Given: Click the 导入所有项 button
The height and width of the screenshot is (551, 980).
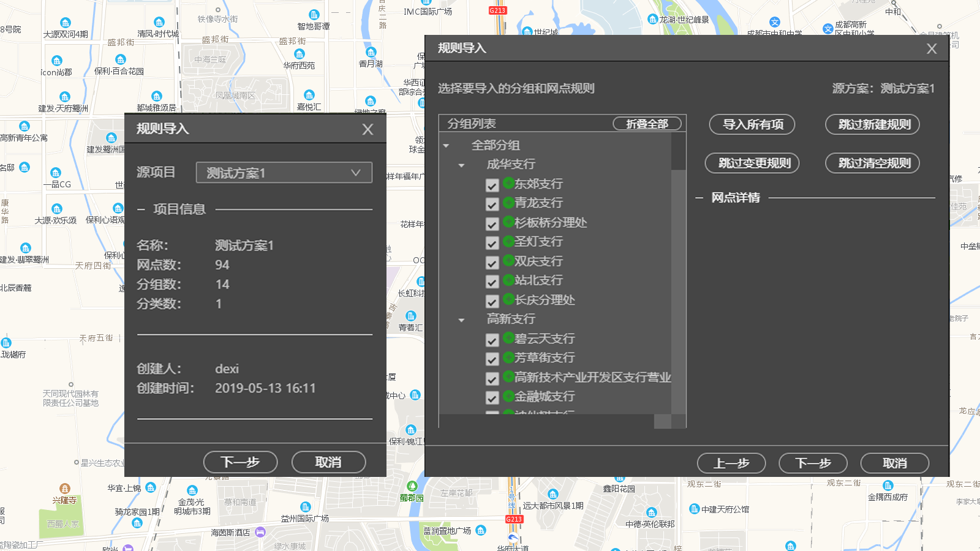Looking at the screenshot, I should tap(752, 124).
